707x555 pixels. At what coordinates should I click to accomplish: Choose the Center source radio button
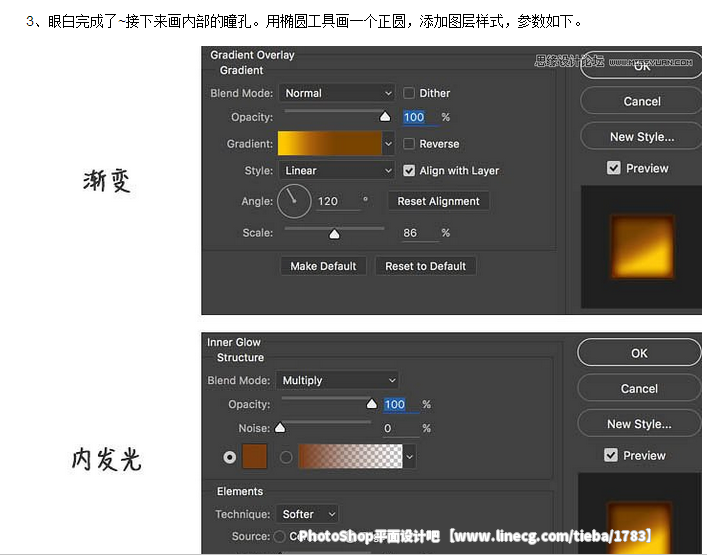tap(280, 536)
